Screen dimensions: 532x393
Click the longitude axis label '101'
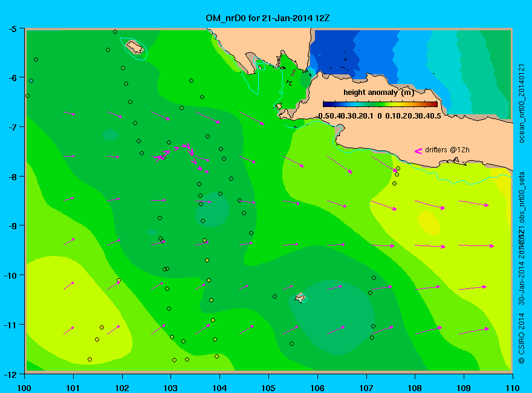click(x=73, y=388)
